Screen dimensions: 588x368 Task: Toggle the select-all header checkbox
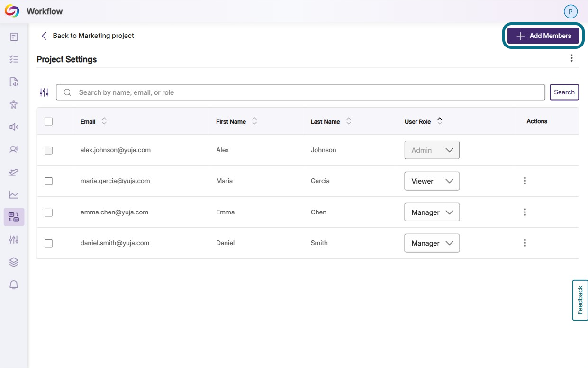48,121
